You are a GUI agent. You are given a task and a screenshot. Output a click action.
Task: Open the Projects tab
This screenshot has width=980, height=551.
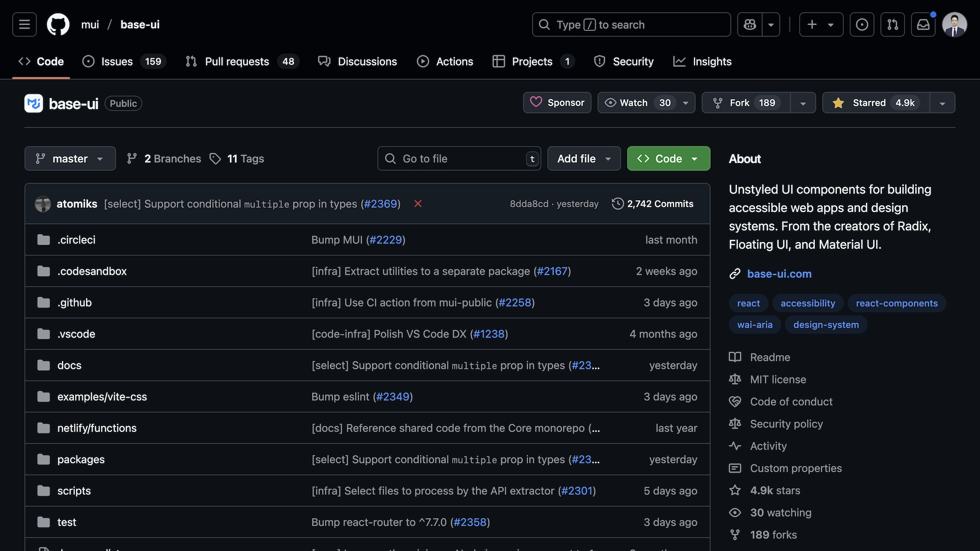pos(534,62)
